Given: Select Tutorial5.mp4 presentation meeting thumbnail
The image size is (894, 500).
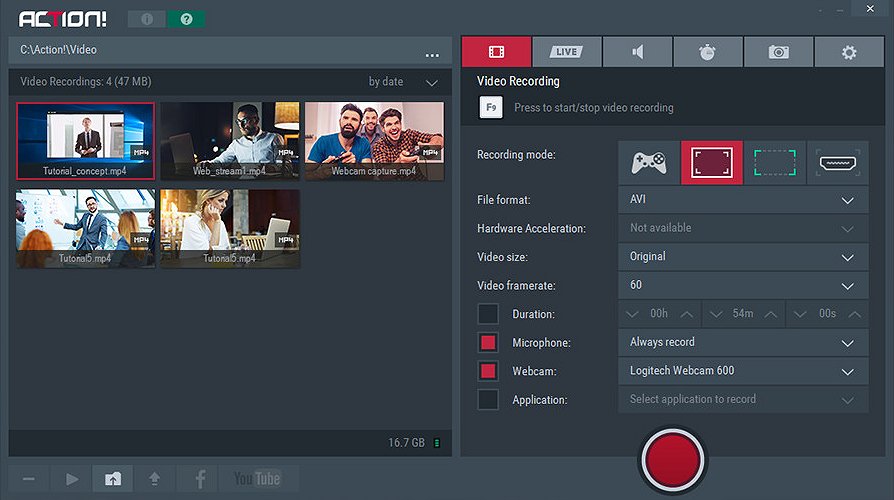Looking at the screenshot, I should click(x=86, y=229).
